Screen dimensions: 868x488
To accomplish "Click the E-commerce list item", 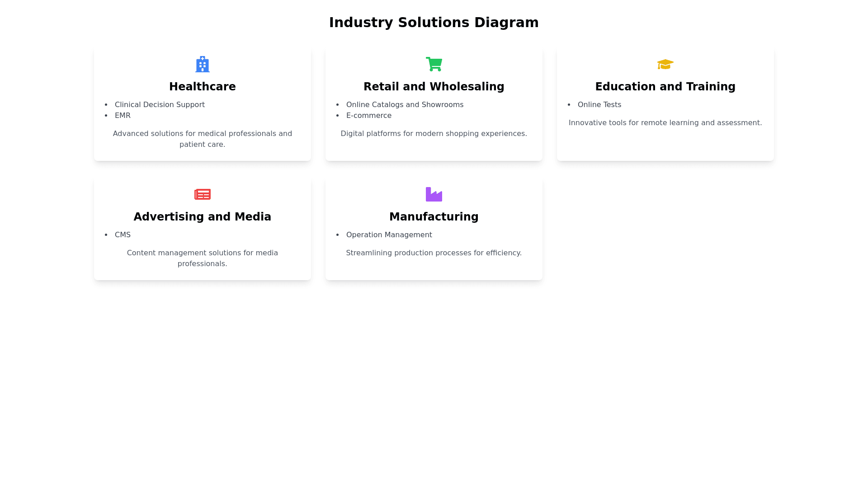I will 369,116.
